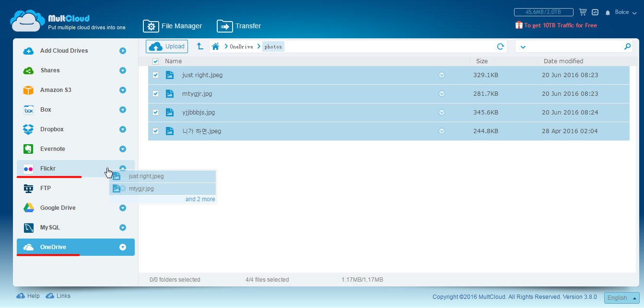
Task: Open search filter dropdown chevron
Action: [523, 47]
